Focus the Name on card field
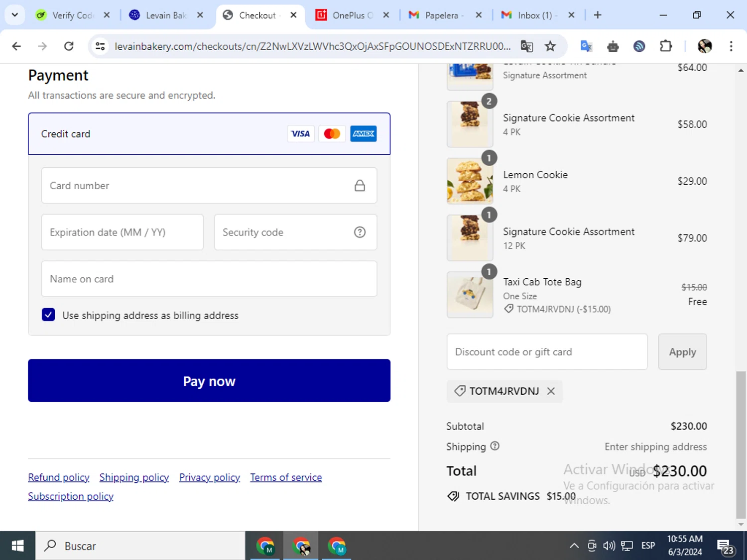The image size is (747, 560). 209,279
